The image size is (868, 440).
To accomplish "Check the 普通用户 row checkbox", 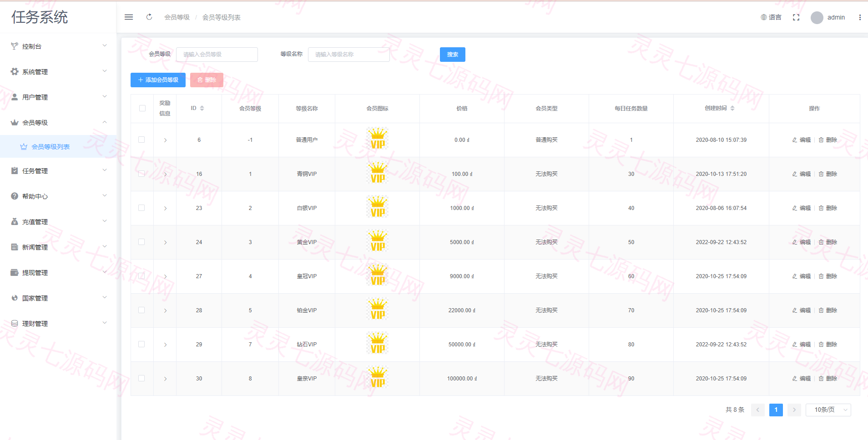I will pos(141,140).
